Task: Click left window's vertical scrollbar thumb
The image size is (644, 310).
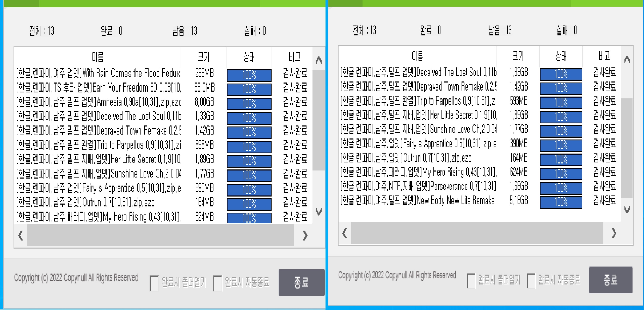Action: (318, 120)
